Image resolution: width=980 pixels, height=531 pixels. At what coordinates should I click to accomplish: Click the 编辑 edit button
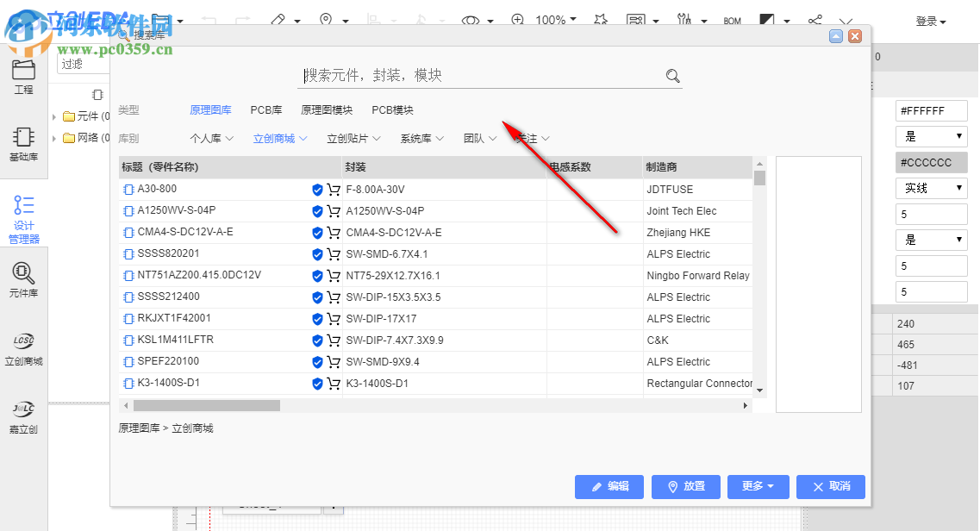tap(609, 487)
